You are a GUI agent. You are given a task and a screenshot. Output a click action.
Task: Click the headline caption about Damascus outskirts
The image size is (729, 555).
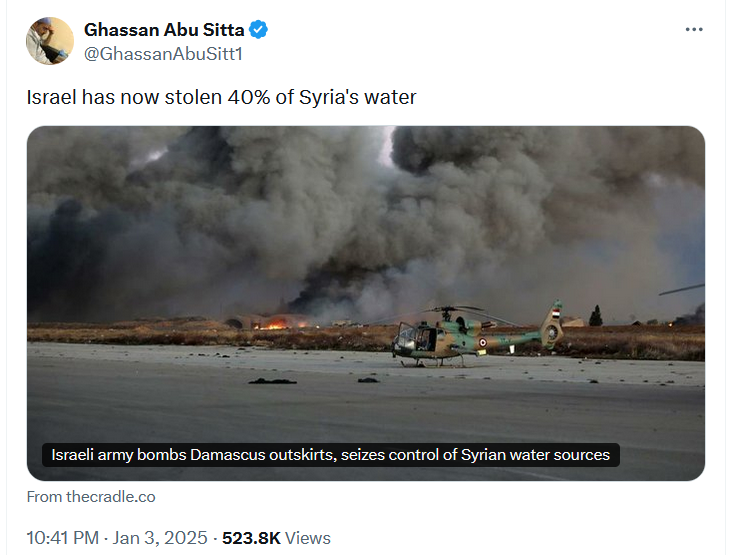pos(331,455)
